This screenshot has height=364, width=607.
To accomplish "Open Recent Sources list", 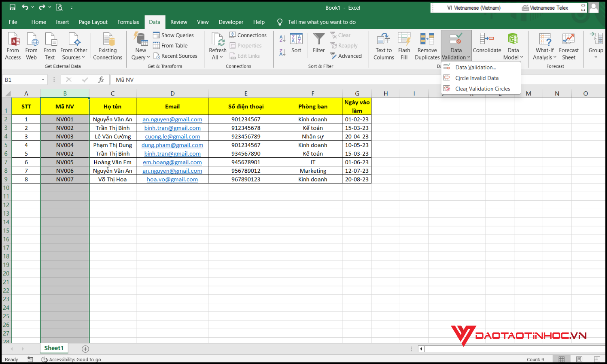I will click(x=175, y=56).
